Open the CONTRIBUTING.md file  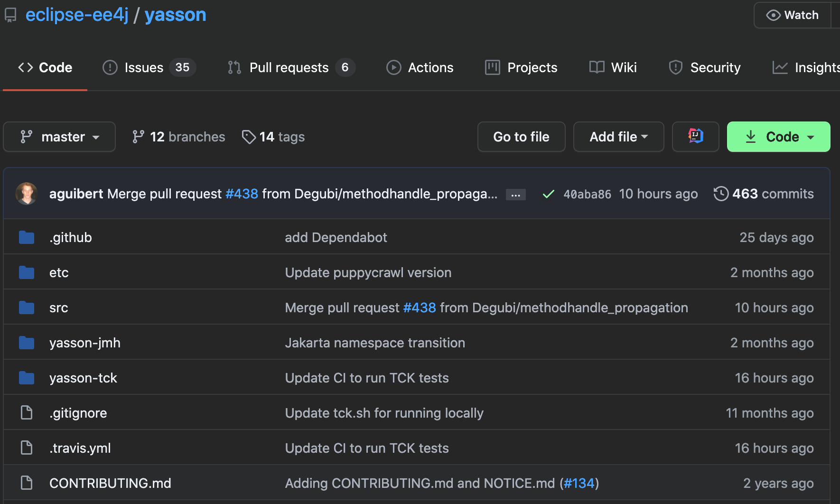[110, 483]
